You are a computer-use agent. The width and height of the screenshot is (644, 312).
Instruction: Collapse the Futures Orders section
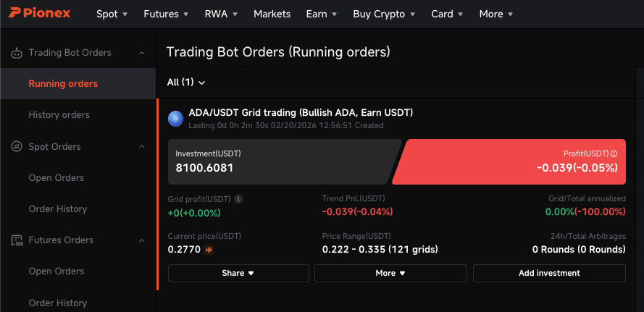tap(142, 240)
